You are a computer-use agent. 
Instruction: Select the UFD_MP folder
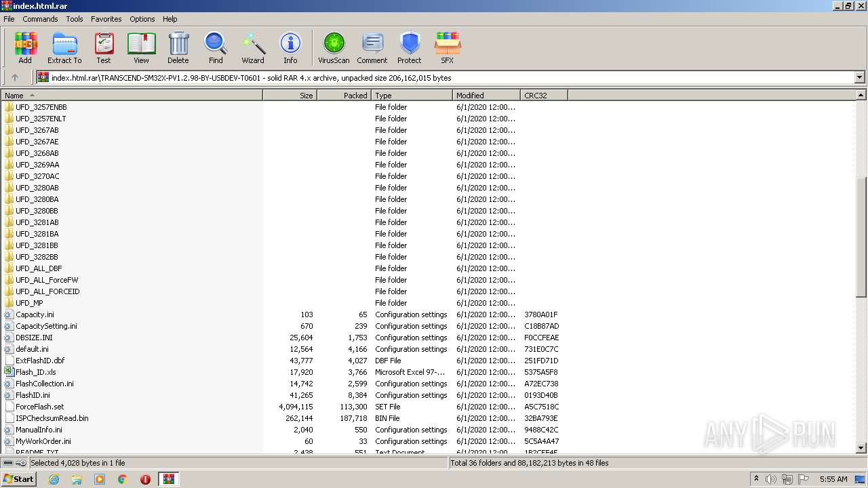[29, 303]
